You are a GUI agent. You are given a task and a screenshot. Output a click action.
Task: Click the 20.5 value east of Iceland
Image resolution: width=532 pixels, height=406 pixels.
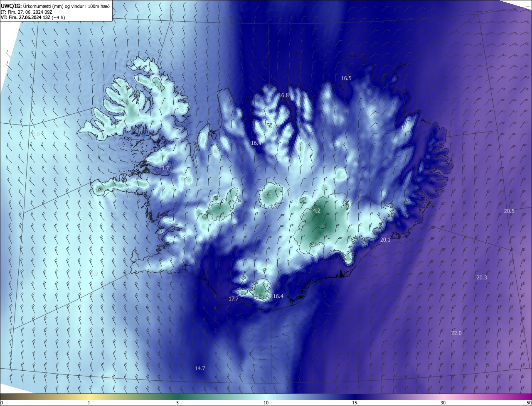(509, 211)
